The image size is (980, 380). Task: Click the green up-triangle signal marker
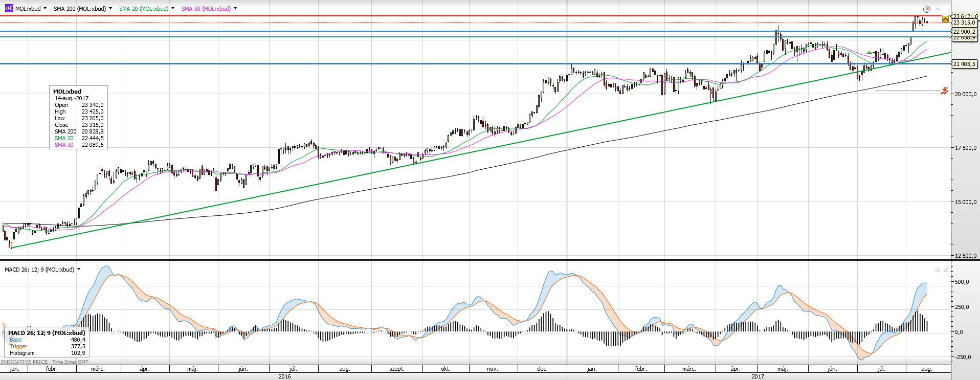click(x=869, y=52)
